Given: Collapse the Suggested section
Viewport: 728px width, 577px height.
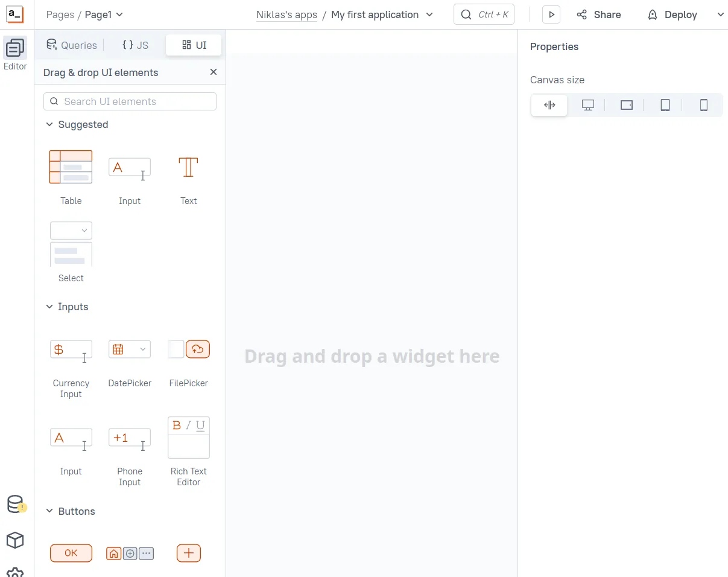Looking at the screenshot, I should pos(49,125).
